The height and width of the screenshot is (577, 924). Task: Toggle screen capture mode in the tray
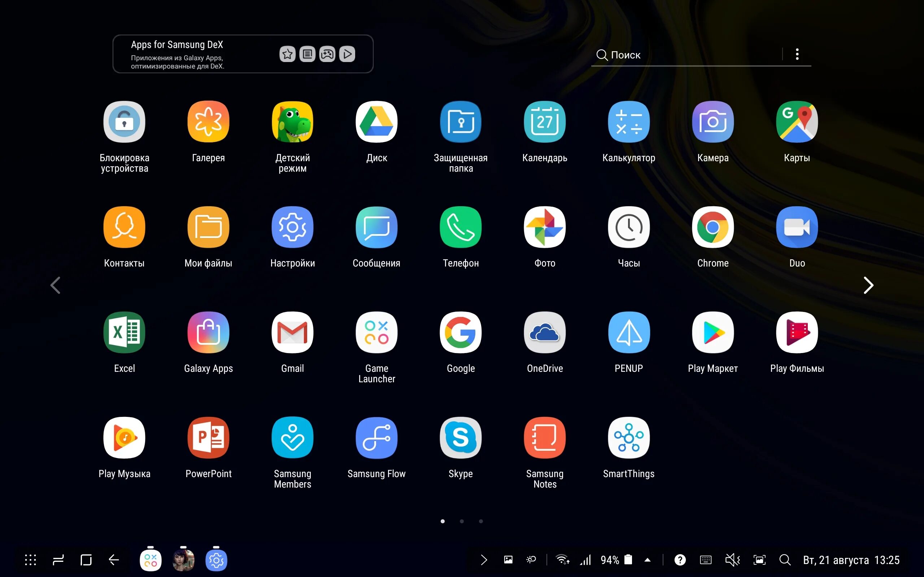tap(759, 560)
